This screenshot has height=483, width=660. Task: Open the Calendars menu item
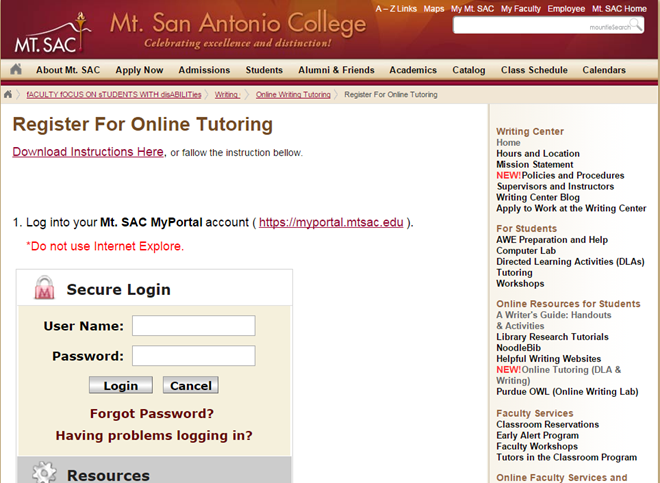coord(604,70)
